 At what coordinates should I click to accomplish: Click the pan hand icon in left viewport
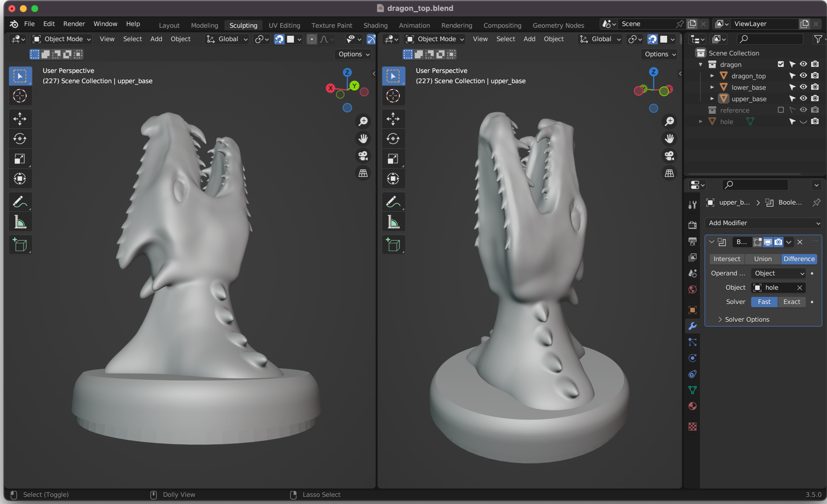coord(363,139)
